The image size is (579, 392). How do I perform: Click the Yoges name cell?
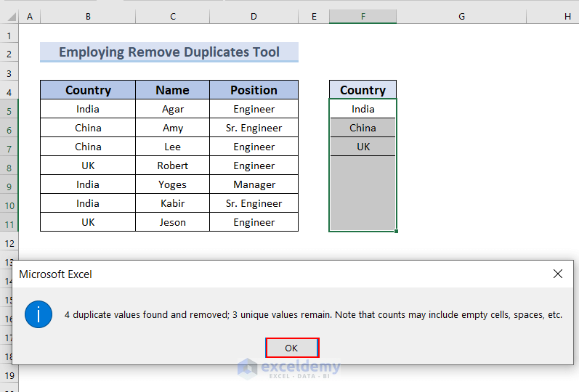[172, 184]
